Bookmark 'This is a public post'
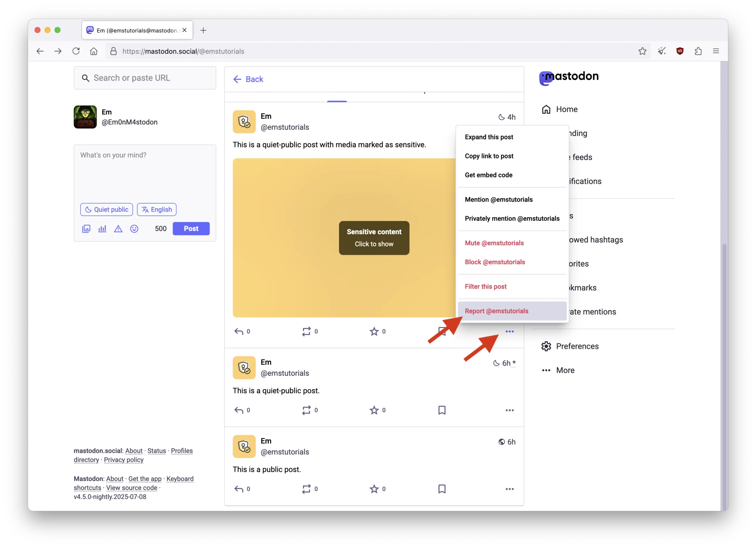Viewport: 756px width, 548px height. (442, 489)
